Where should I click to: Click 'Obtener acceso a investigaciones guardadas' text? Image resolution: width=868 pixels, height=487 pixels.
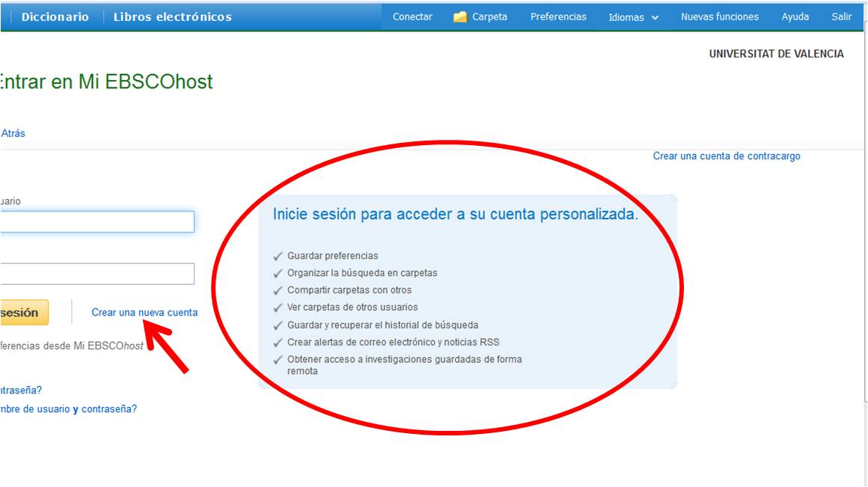pyautogui.click(x=404, y=365)
